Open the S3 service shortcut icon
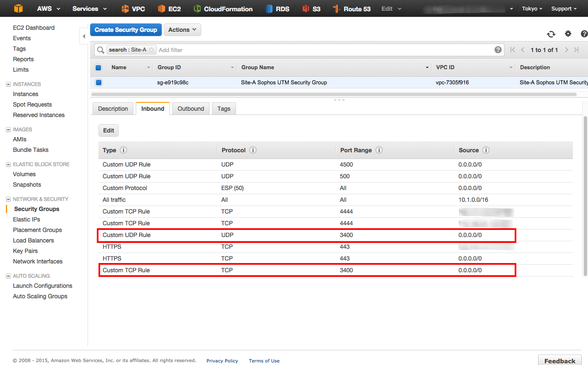This screenshot has height=365, width=588. (x=306, y=8)
